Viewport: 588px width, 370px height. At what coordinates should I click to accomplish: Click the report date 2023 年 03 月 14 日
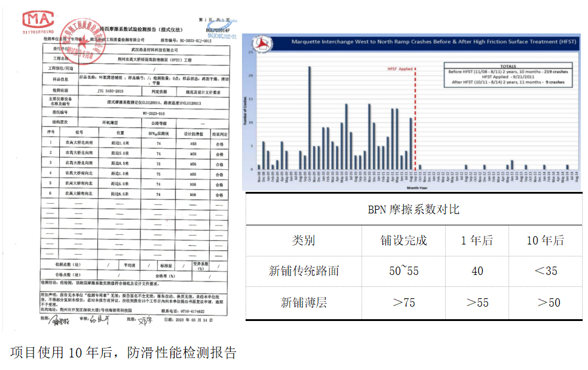pyautogui.click(x=189, y=320)
